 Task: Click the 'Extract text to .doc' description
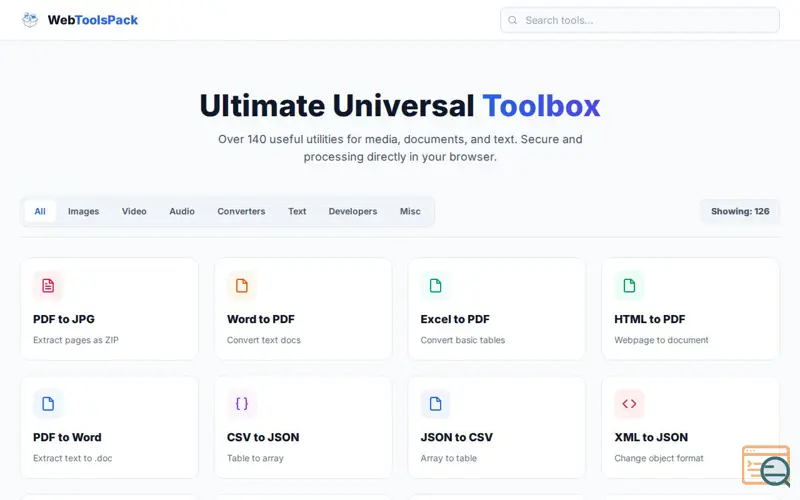point(72,458)
